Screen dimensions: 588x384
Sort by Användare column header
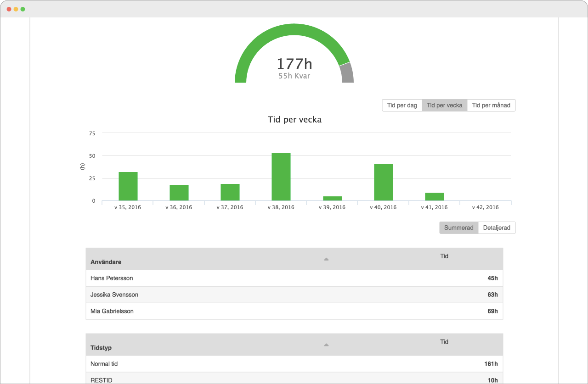coord(106,262)
